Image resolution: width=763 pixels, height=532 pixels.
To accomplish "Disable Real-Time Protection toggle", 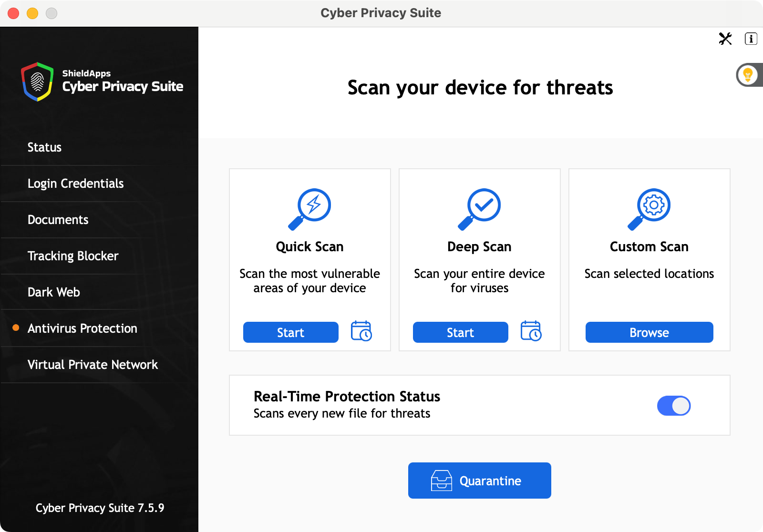I will [673, 406].
